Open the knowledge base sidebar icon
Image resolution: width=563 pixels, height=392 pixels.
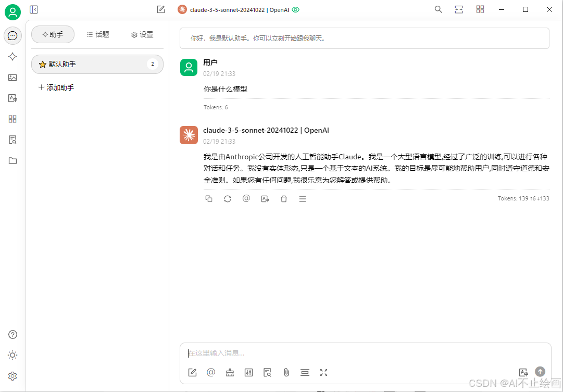click(12, 140)
